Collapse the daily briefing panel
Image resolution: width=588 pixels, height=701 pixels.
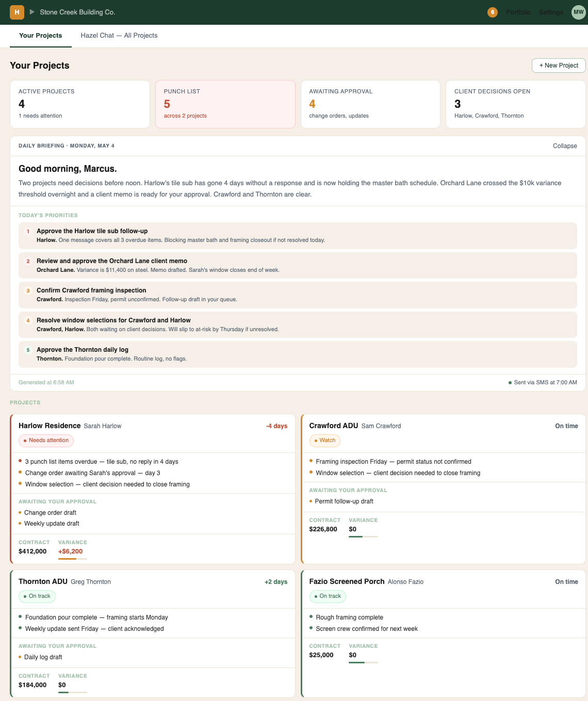click(565, 146)
